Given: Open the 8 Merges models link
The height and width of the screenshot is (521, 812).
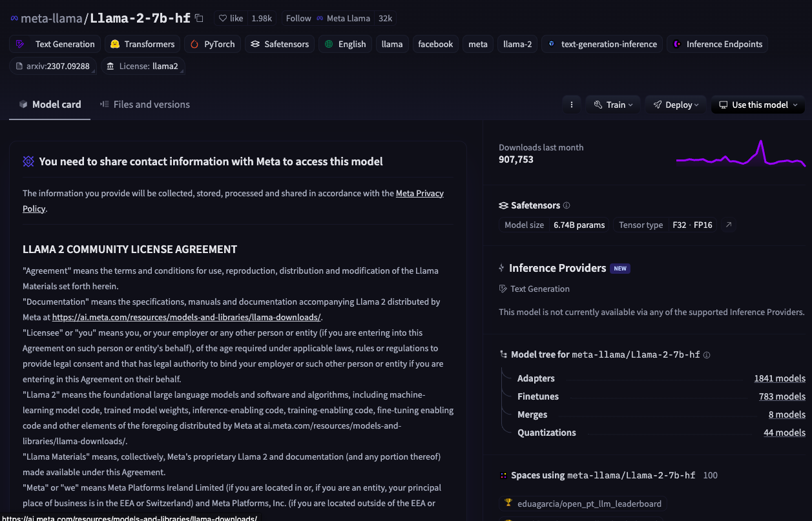Looking at the screenshot, I should tap(787, 414).
